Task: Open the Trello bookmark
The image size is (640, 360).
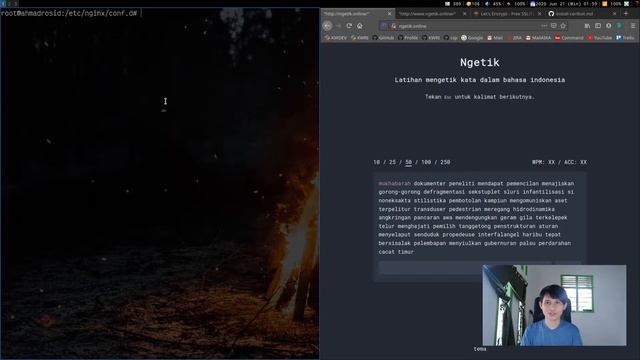Action: tap(625, 38)
